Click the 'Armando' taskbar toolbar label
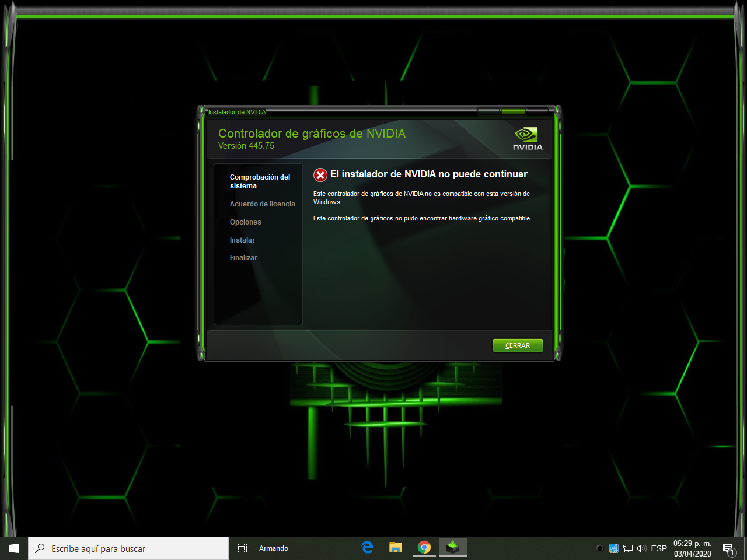The image size is (747, 560). 274,548
